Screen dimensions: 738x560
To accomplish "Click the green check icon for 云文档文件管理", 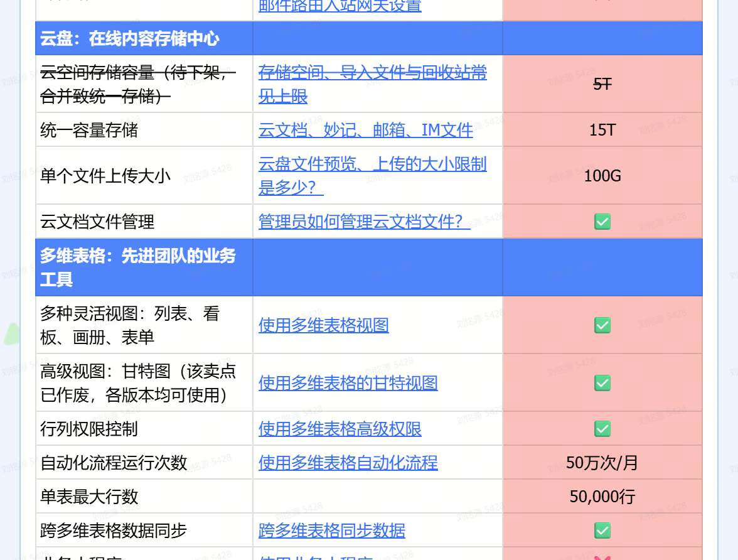I will pos(602,222).
